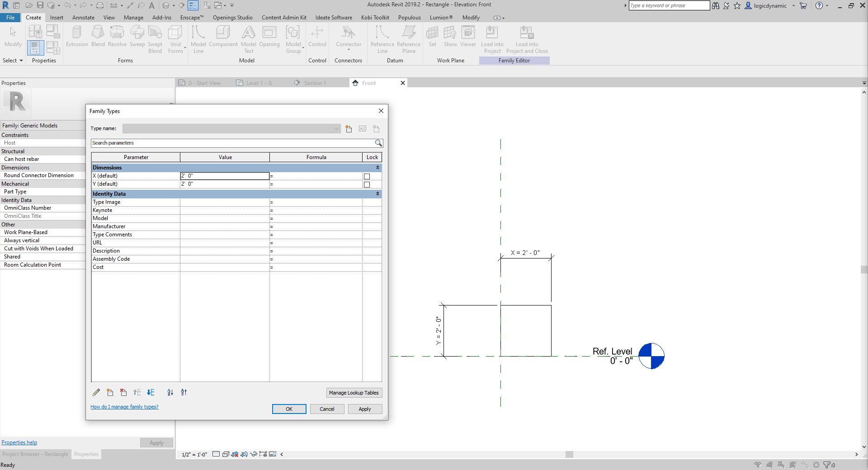Click the Y (default) value cell

coord(225,184)
